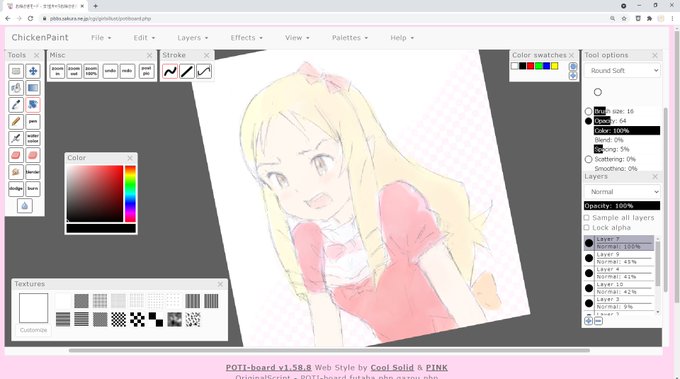Toggle pressure control for Brush size

coord(588,111)
